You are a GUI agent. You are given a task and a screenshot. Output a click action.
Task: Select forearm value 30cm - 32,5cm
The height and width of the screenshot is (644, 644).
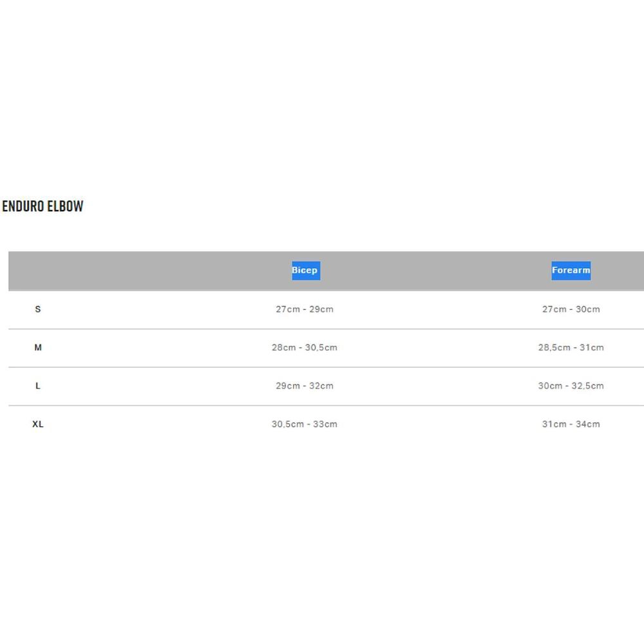[x=571, y=386]
